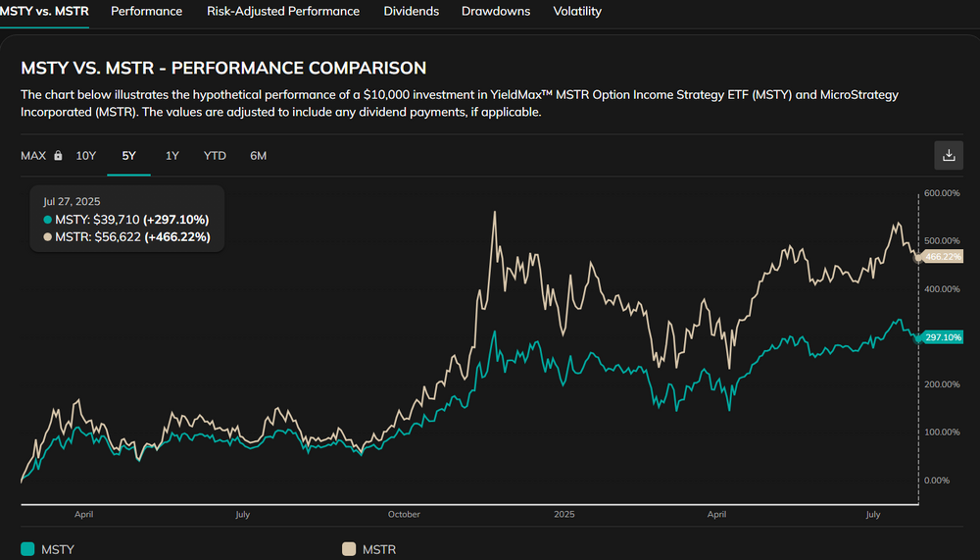
Task: Click the teal MSTY legend swatch
Action: (x=27, y=549)
